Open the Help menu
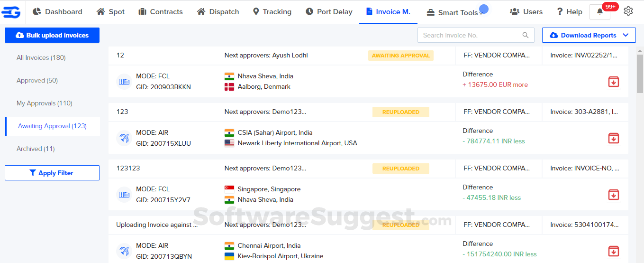 click(x=569, y=12)
